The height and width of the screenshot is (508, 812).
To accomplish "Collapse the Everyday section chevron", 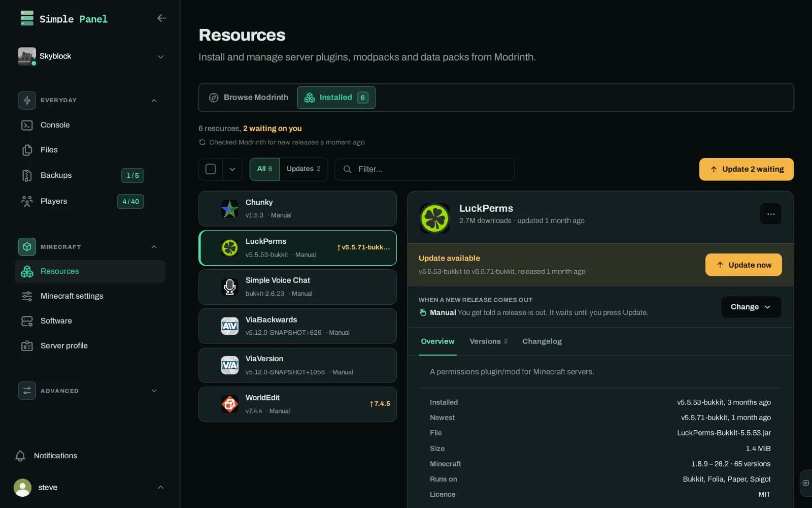I will [154, 100].
